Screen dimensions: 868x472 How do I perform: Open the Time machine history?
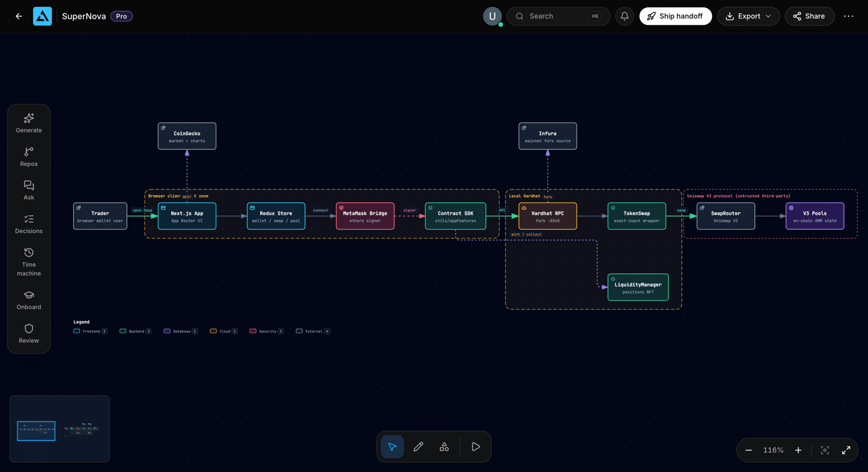coord(29,261)
